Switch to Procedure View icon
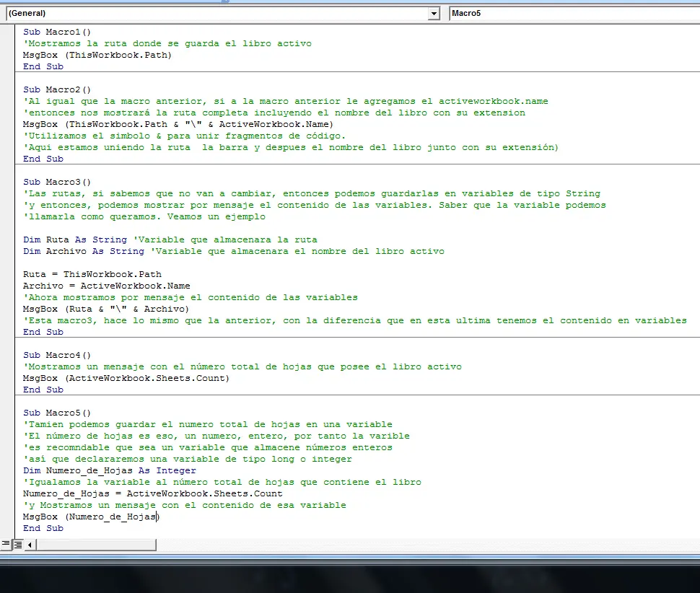 coord(6,545)
